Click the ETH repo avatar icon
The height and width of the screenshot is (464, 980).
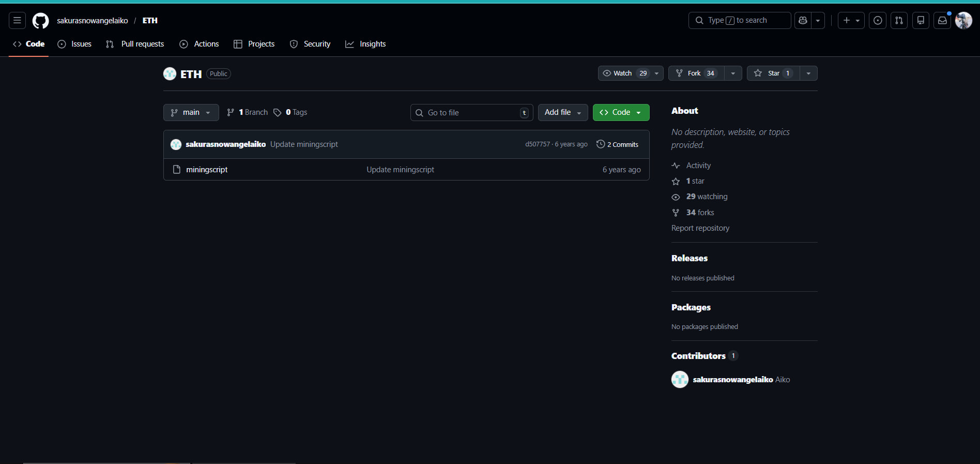click(170, 74)
